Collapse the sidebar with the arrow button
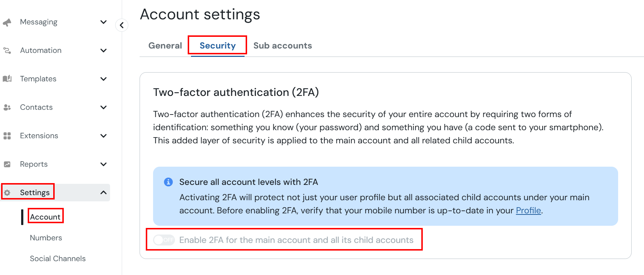 point(122,25)
